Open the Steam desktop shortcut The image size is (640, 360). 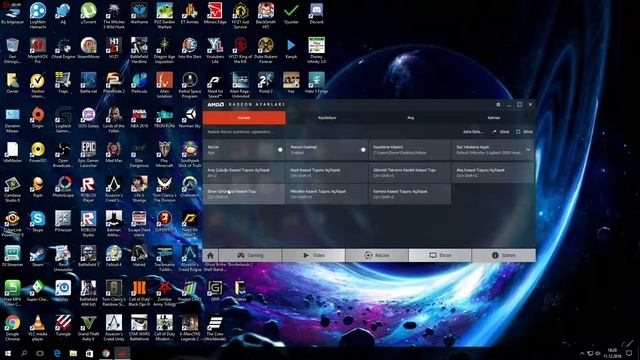tap(38, 256)
